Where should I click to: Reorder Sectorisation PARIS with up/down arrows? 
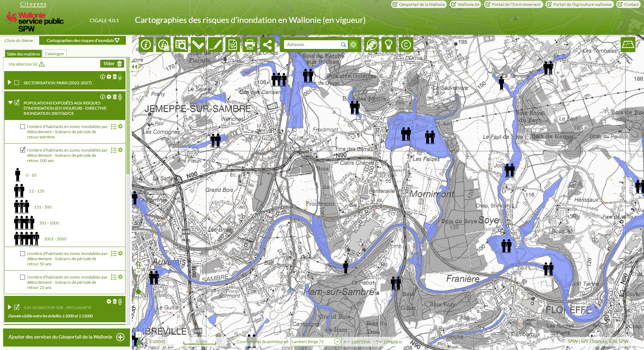click(x=120, y=77)
